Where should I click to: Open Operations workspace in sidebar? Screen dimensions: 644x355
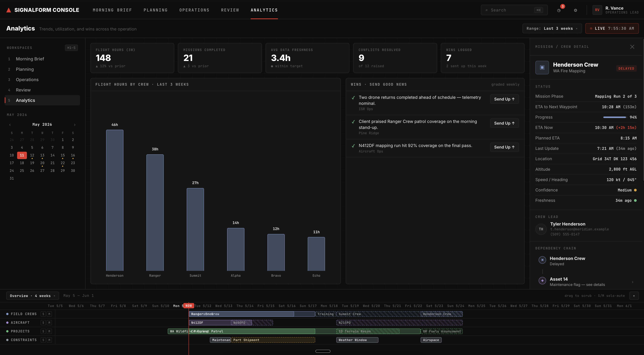point(43,79)
